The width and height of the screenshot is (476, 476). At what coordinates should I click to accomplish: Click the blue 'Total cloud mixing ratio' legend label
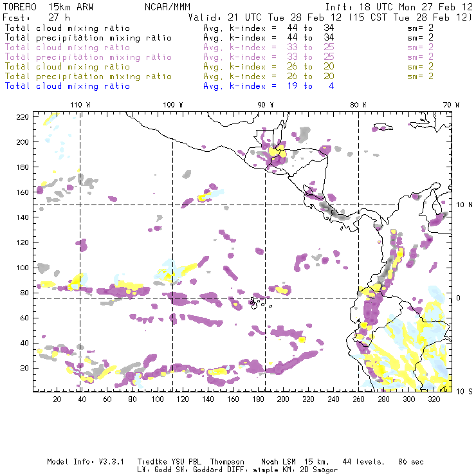click(x=68, y=86)
